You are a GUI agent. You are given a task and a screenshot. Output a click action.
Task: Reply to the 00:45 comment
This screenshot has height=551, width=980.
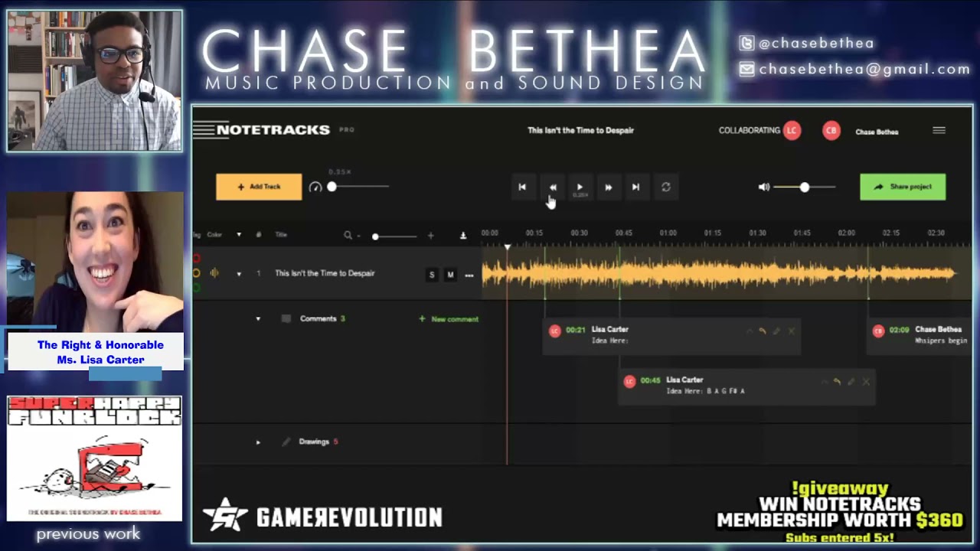(837, 382)
